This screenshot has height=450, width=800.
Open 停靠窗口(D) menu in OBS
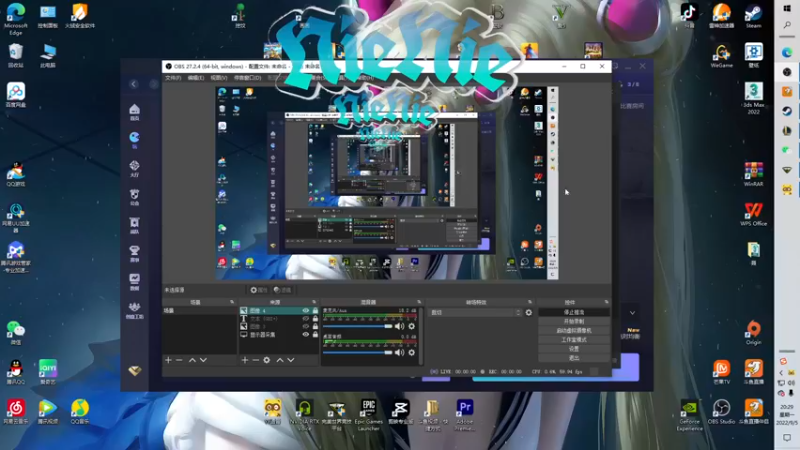click(247, 78)
